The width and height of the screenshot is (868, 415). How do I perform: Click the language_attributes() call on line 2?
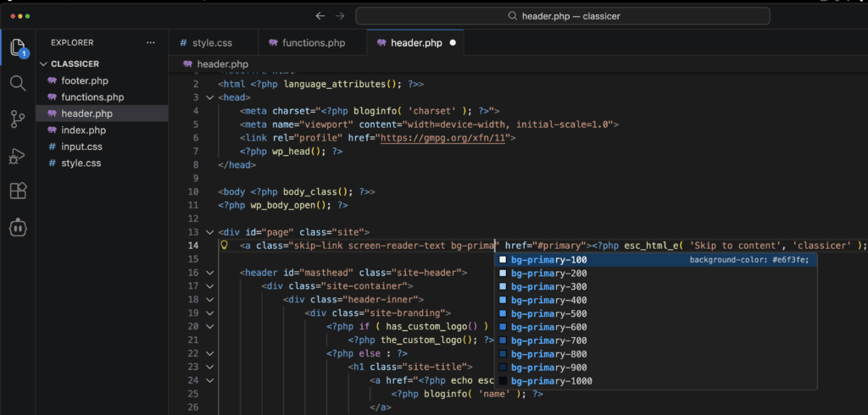[342, 84]
